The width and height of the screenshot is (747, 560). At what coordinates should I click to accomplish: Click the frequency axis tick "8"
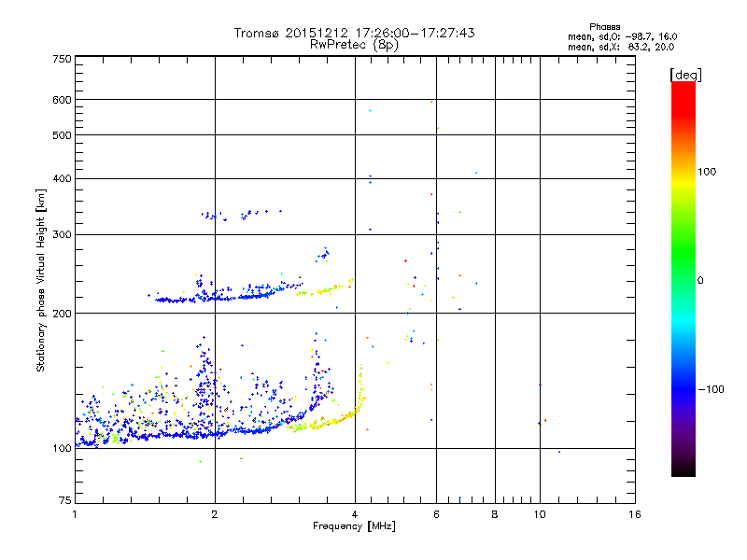pyautogui.click(x=495, y=514)
